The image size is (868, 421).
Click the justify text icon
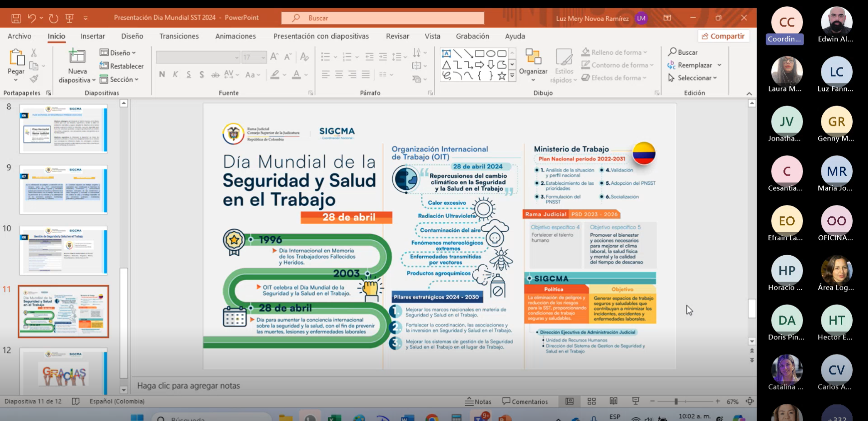click(x=366, y=75)
